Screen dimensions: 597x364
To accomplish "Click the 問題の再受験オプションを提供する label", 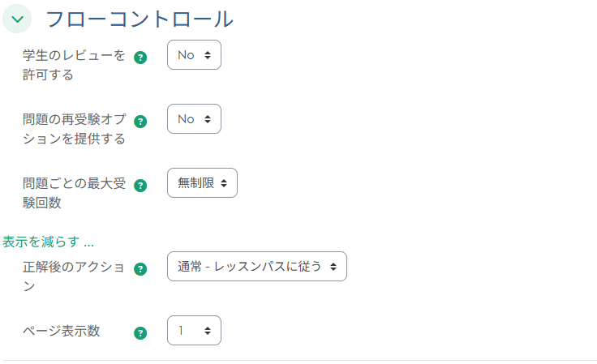I will point(74,129).
